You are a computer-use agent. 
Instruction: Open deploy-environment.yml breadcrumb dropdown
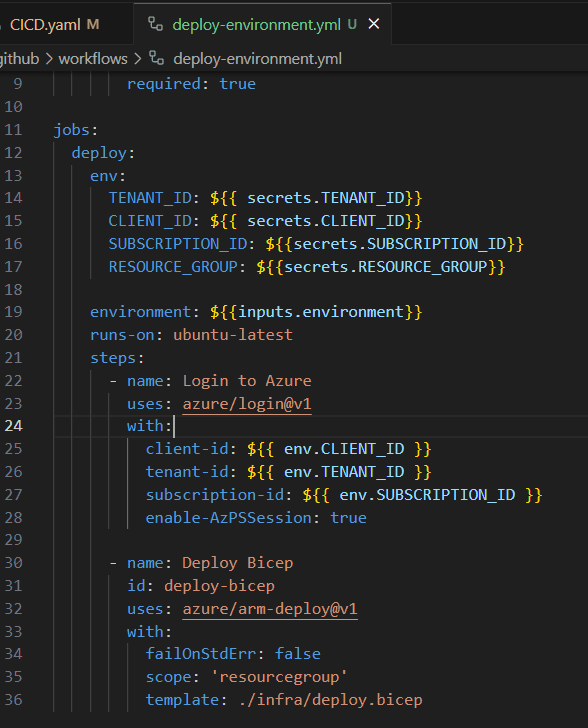(257, 58)
